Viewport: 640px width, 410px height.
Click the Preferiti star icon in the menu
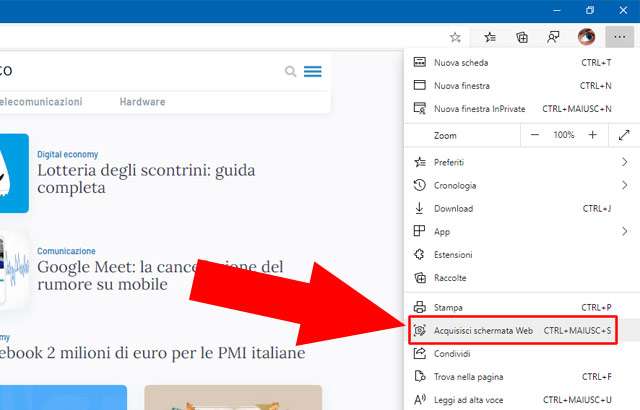pyautogui.click(x=420, y=162)
